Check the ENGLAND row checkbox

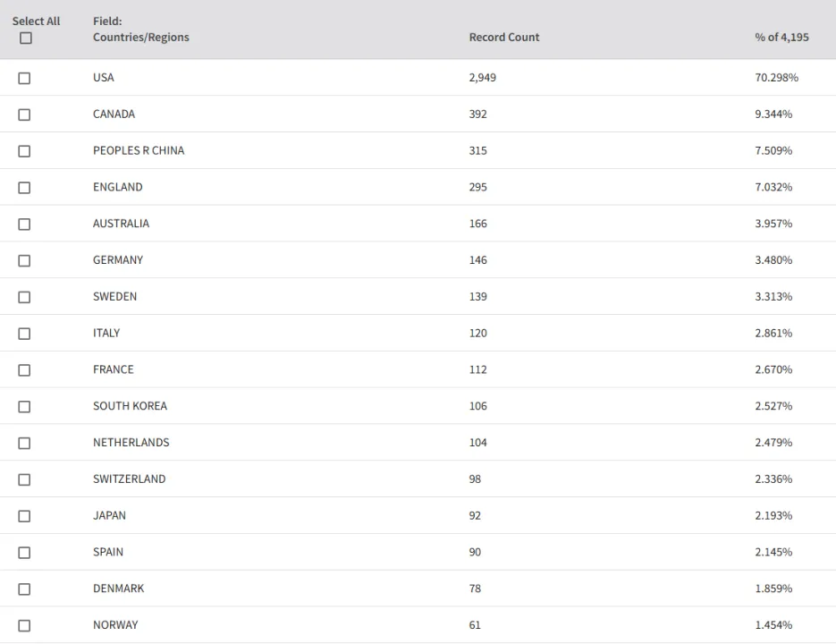tap(24, 187)
